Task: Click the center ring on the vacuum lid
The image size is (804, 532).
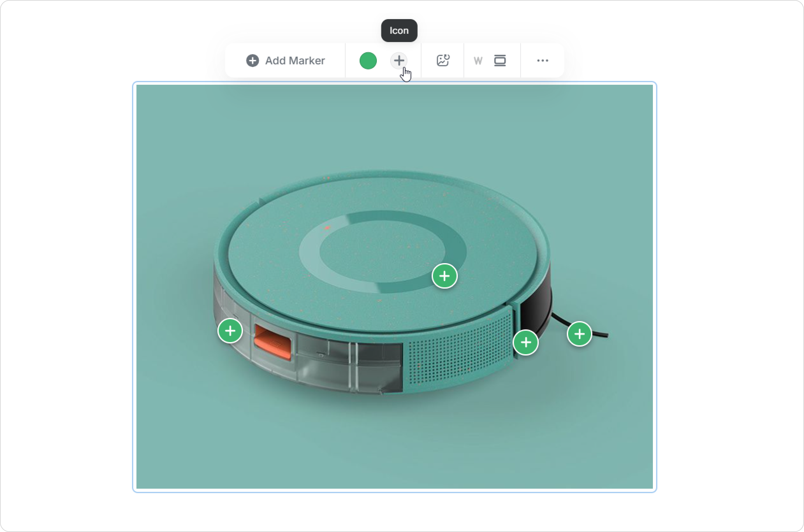Action: click(x=382, y=252)
